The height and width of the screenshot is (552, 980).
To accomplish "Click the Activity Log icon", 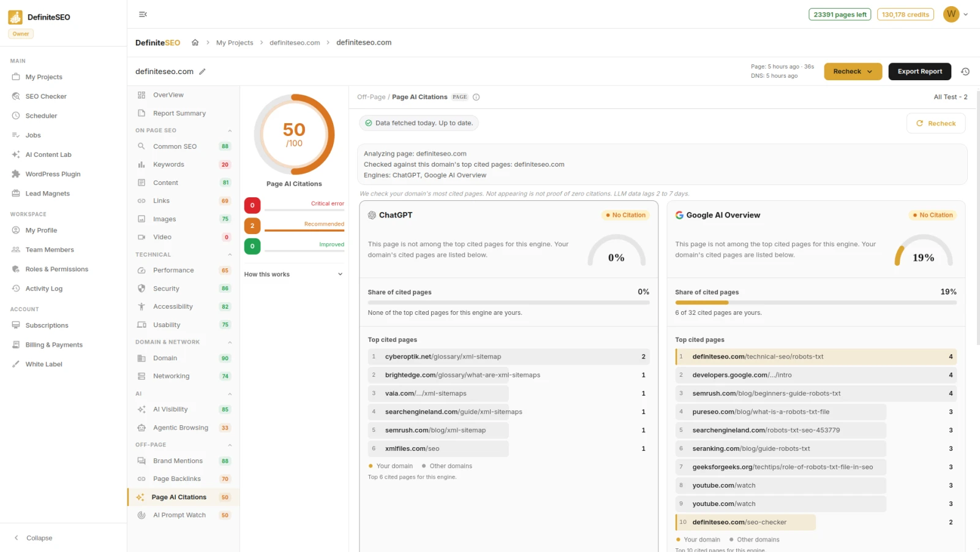I will tap(16, 289).
